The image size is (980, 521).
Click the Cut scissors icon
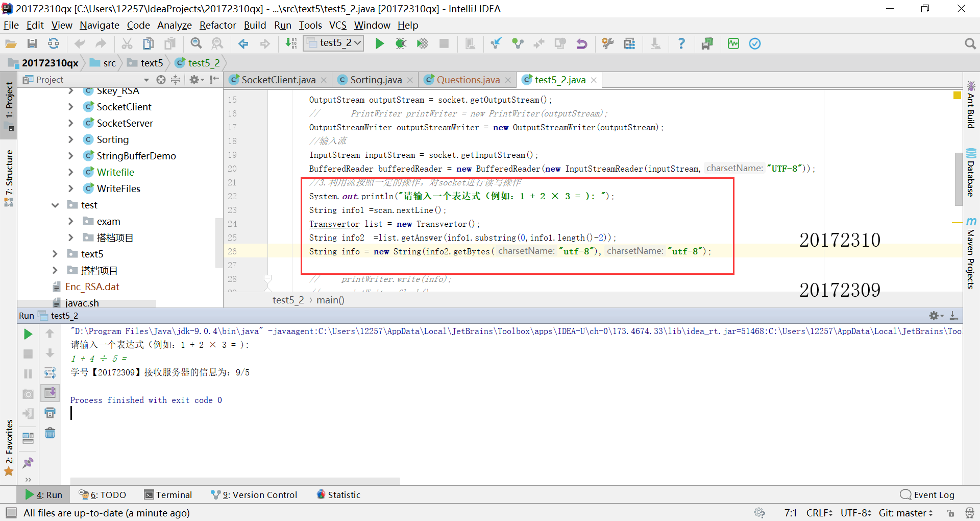pos(127,44)
